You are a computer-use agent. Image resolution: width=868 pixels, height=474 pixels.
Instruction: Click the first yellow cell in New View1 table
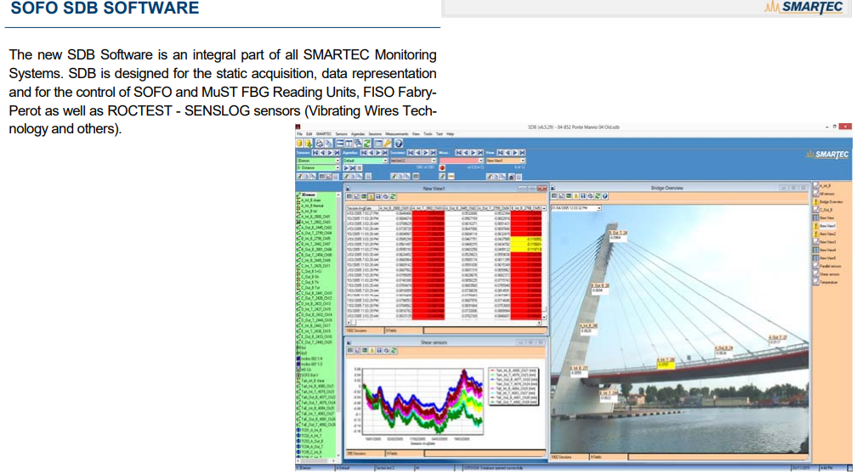pos(526,239)
